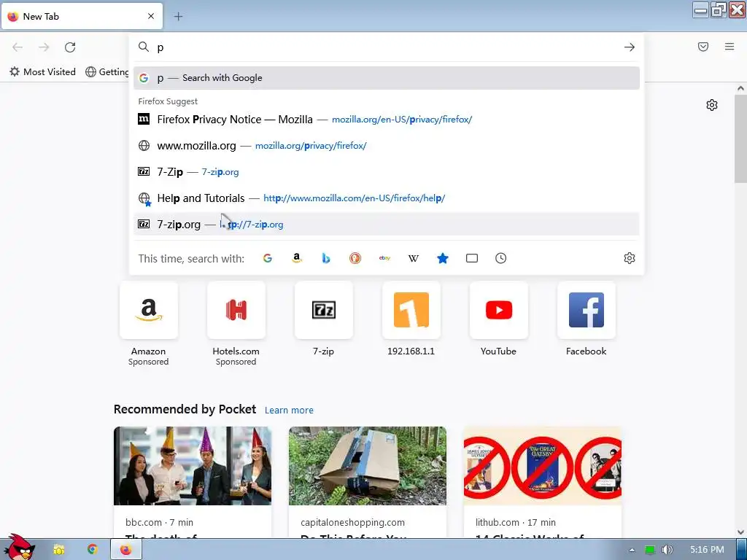Search this time with Google icon
This screenshot has width=747, height=560.
pyautogui.click(x=268, y=258)
